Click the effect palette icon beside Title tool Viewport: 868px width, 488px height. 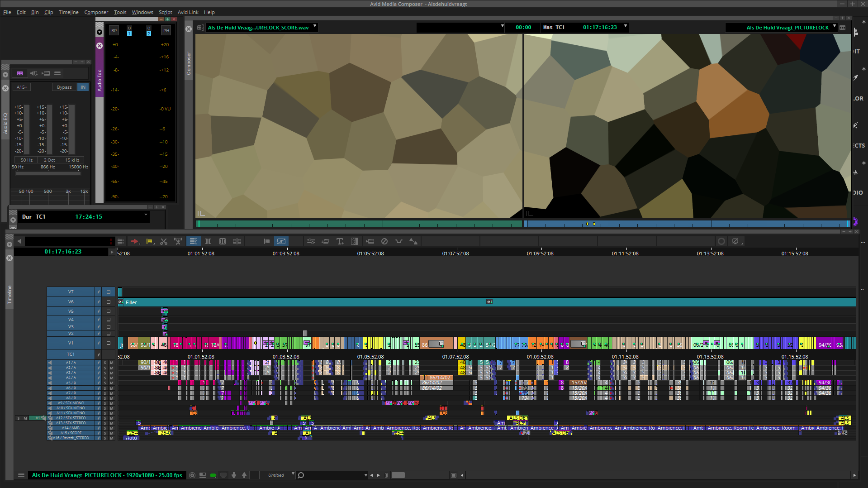click(x=325, y=241)
